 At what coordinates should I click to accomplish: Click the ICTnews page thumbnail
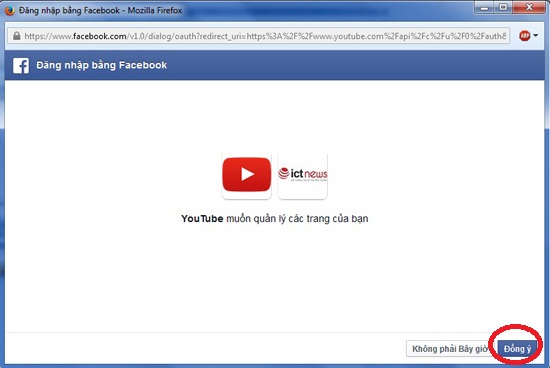coord(302,175)
